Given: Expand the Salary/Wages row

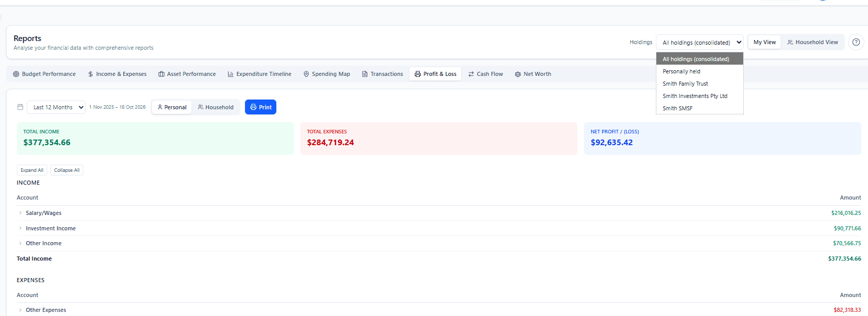Looking at the screenshot, I should [21, 213].
